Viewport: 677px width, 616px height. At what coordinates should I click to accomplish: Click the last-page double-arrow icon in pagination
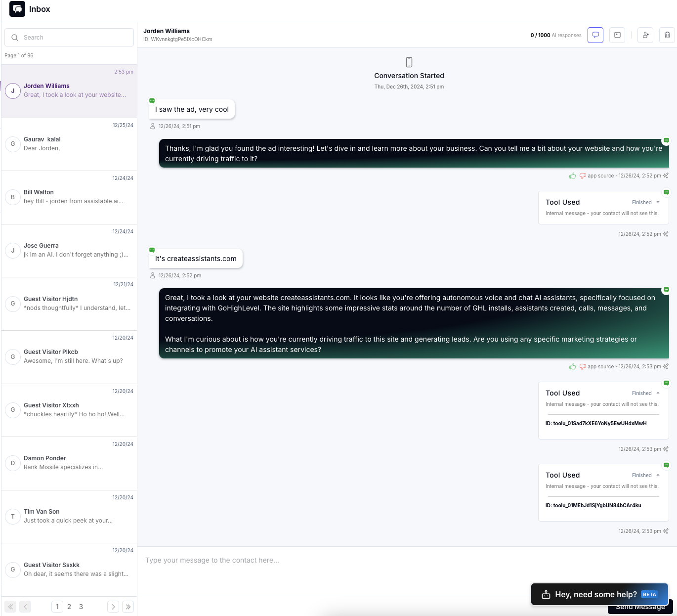[x=128, y=607]
